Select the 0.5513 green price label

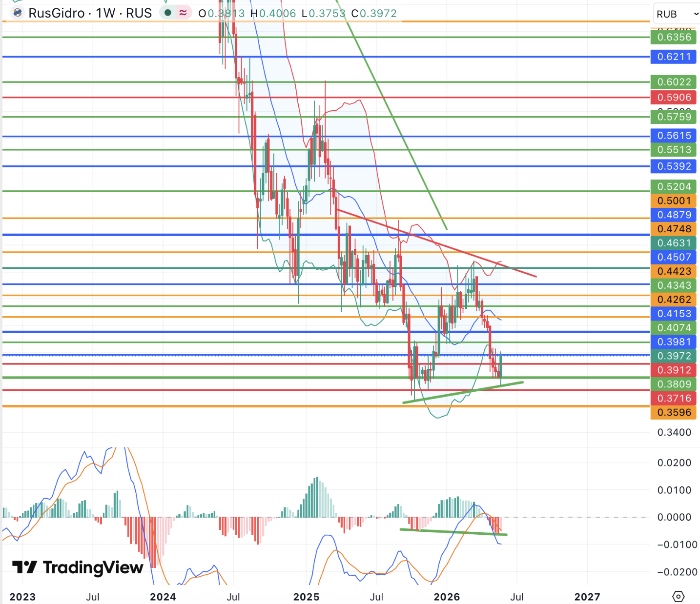(674, 150)
